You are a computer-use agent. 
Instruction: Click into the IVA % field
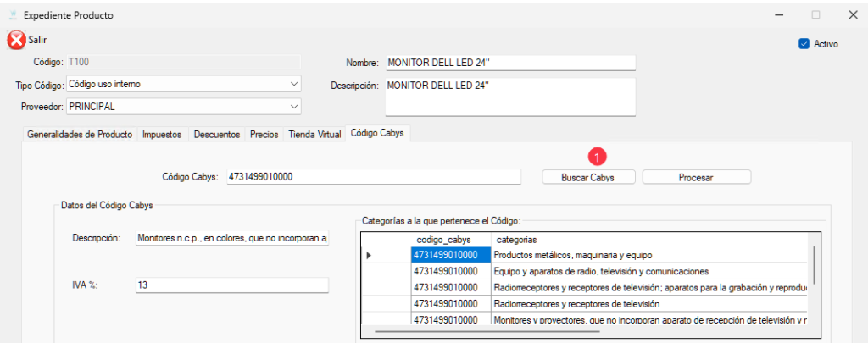(231, 285)
